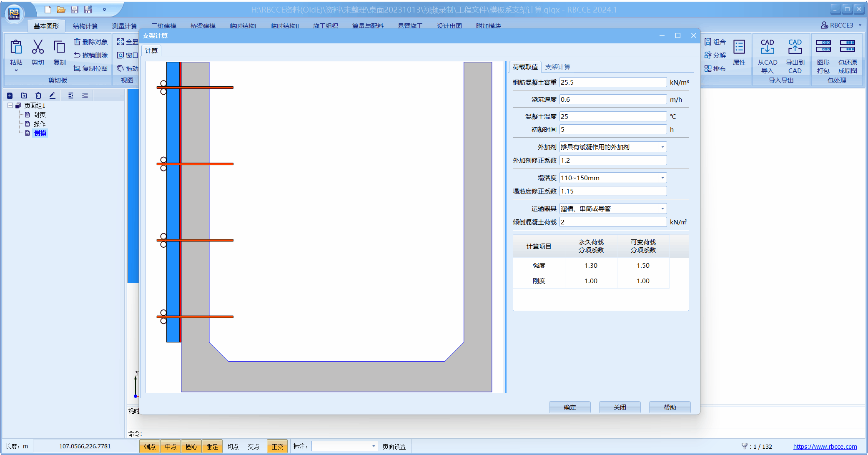Open the 塌落度 slump dropdown

[x=662, y=178]
